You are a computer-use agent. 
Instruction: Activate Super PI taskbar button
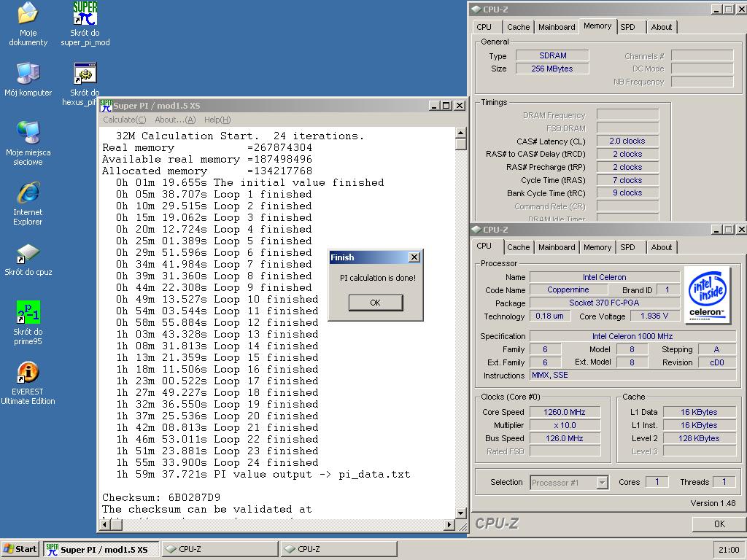[x=101, y=549]
